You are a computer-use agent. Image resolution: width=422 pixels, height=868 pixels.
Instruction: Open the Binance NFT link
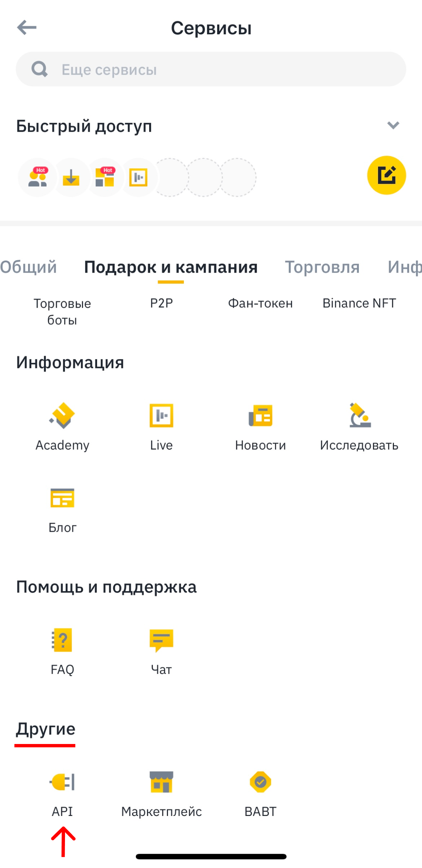point(359,303)
